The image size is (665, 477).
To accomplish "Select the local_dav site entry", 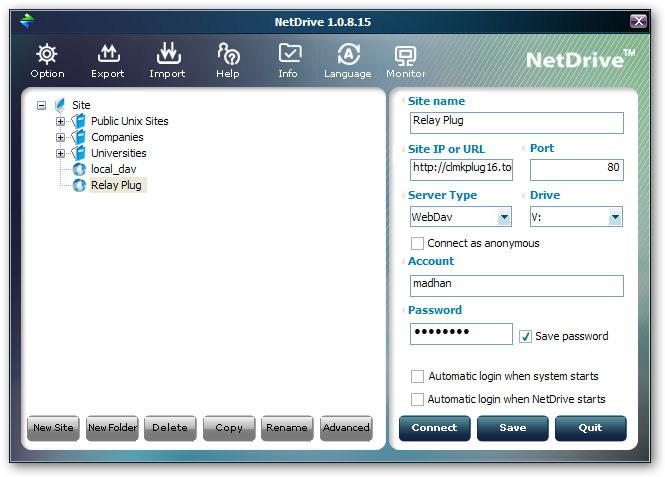I will [113, 169].
